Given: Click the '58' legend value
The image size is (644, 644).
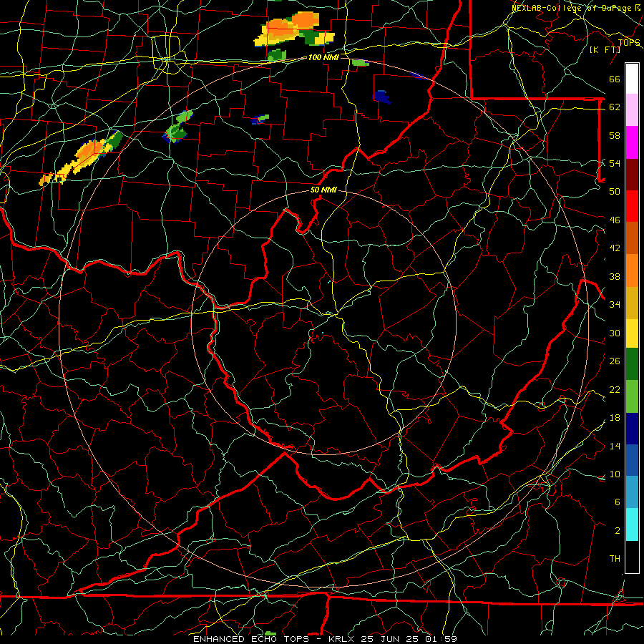Looking at the screenshot, I should tap(615, 135).
